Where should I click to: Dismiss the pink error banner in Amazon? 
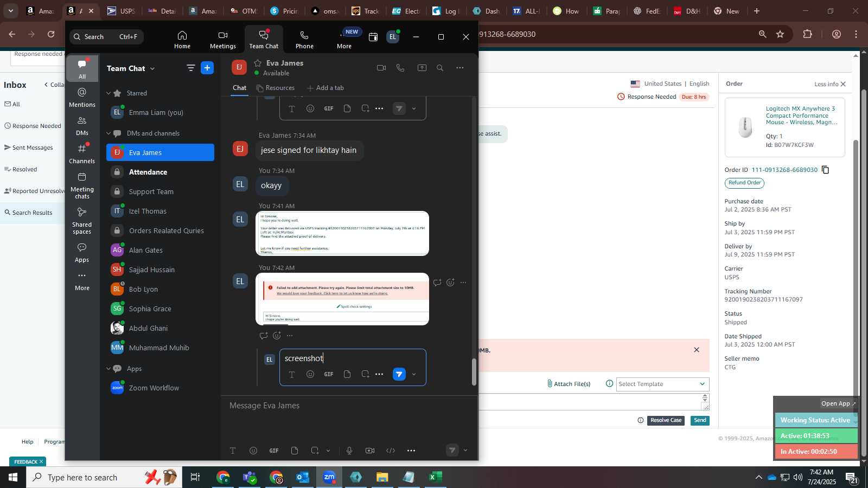click(697, 350)
